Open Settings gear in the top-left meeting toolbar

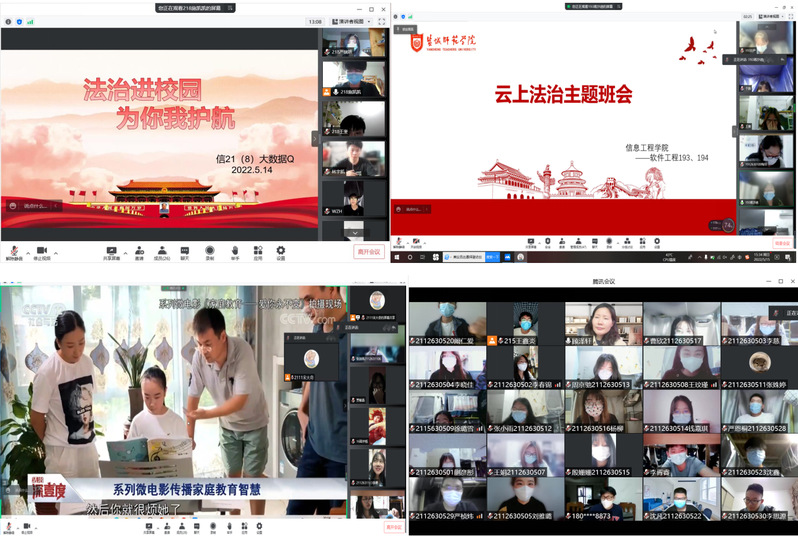pos(281,251)
